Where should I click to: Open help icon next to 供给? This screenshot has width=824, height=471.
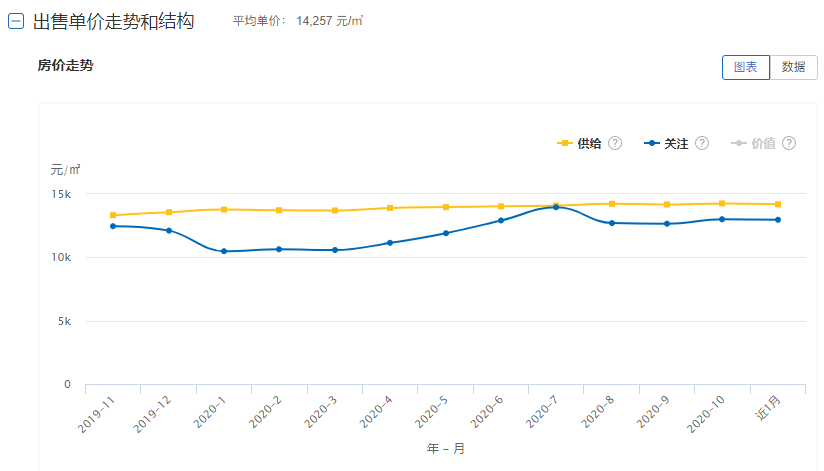615,143
